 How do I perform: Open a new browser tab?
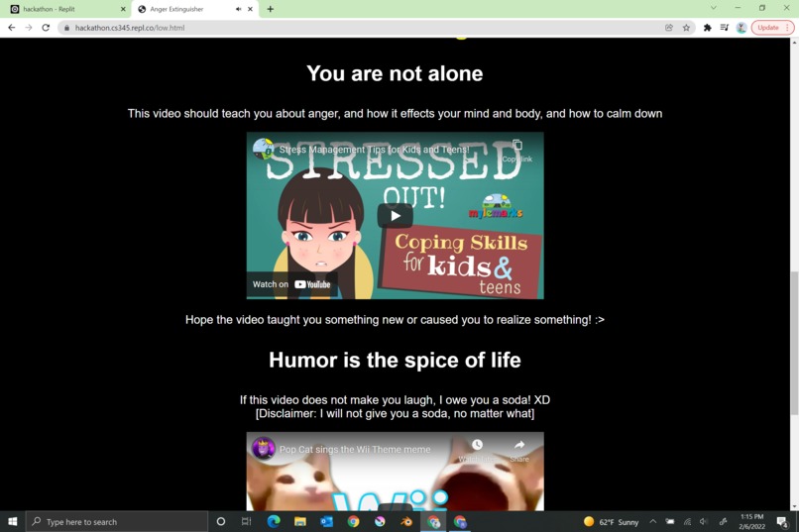(270, 9)
